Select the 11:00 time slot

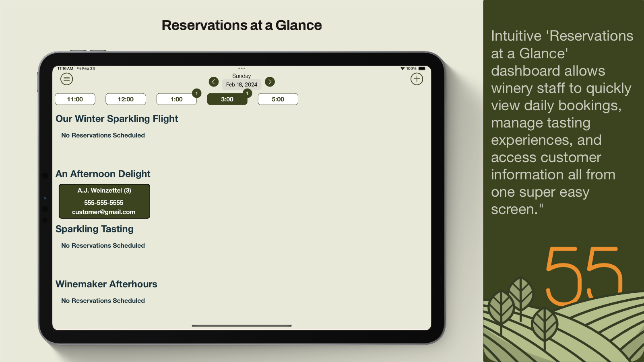point(75,99)
